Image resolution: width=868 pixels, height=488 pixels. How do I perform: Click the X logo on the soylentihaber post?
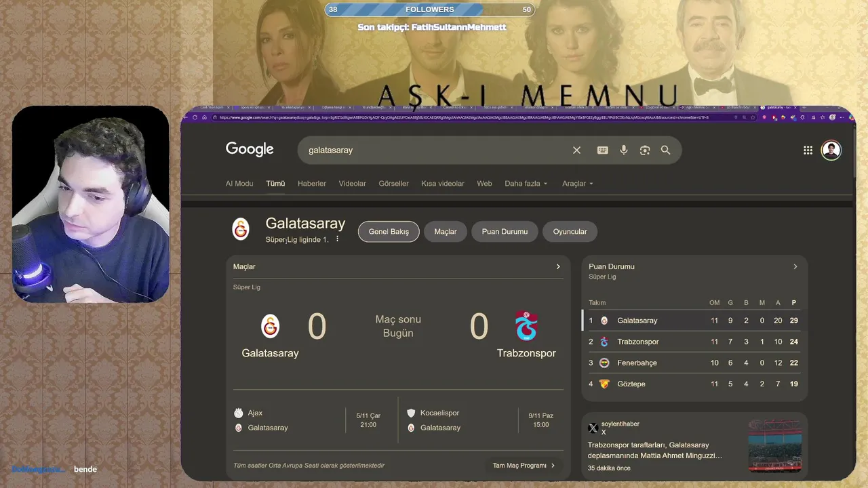593,428
